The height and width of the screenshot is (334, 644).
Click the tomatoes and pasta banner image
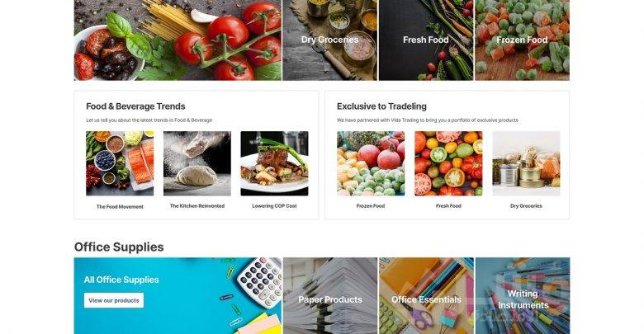[178, 40]
